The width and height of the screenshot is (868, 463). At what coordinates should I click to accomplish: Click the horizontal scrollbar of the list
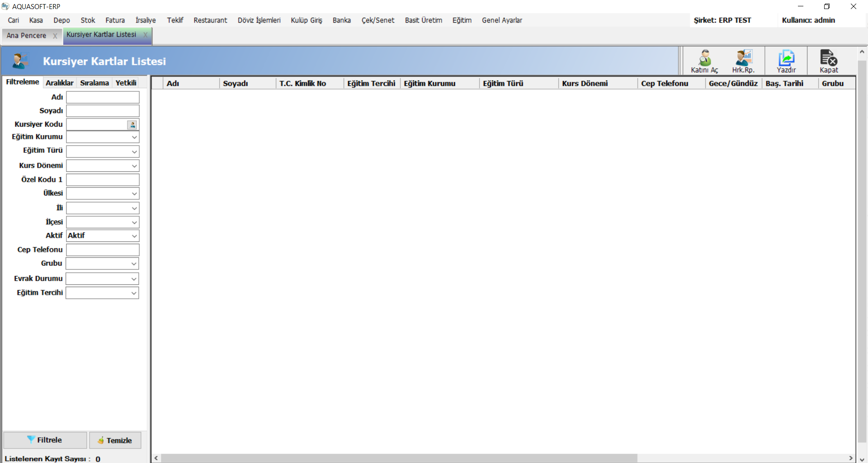(398, 458)
